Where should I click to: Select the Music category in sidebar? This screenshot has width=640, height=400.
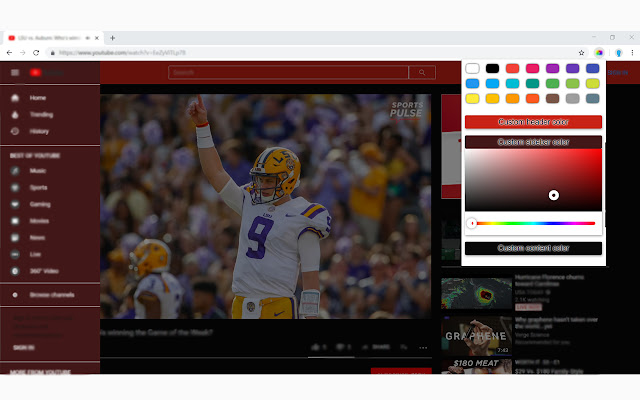37,171
